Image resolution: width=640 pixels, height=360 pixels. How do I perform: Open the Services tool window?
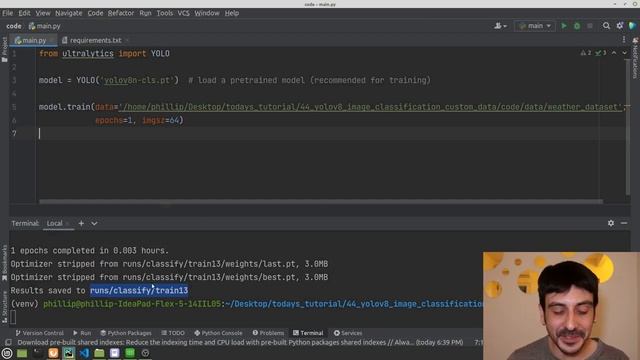click(x=348, y=333)
